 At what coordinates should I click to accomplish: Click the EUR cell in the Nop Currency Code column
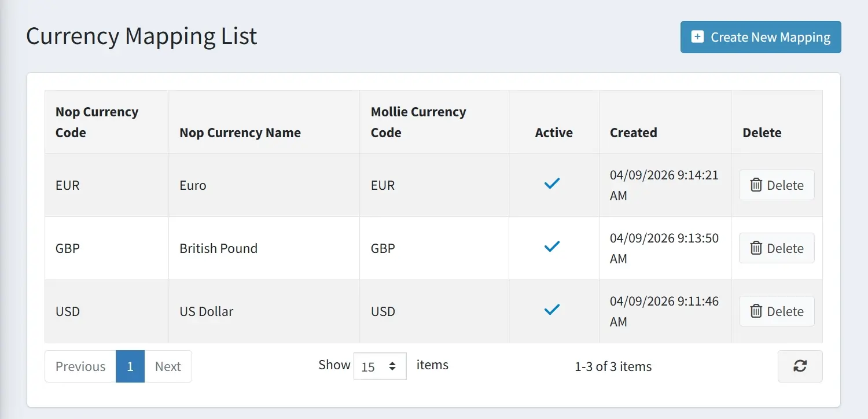[x=106, y=185]
